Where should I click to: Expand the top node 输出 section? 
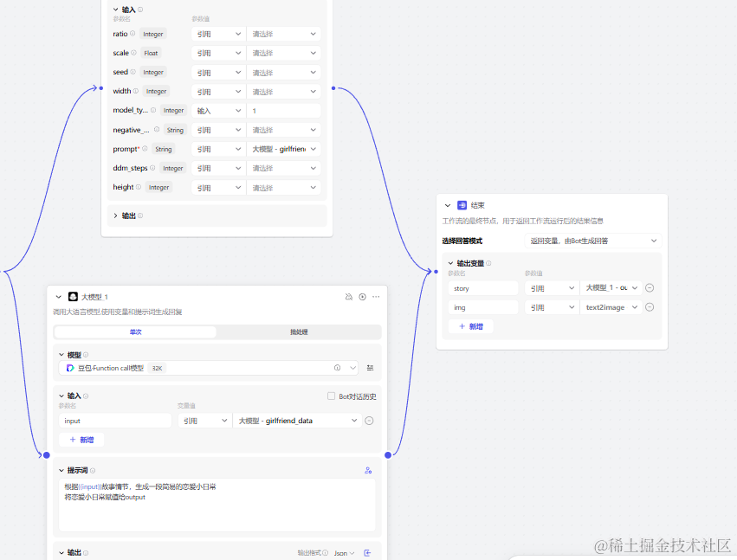(x=116, y=216)
